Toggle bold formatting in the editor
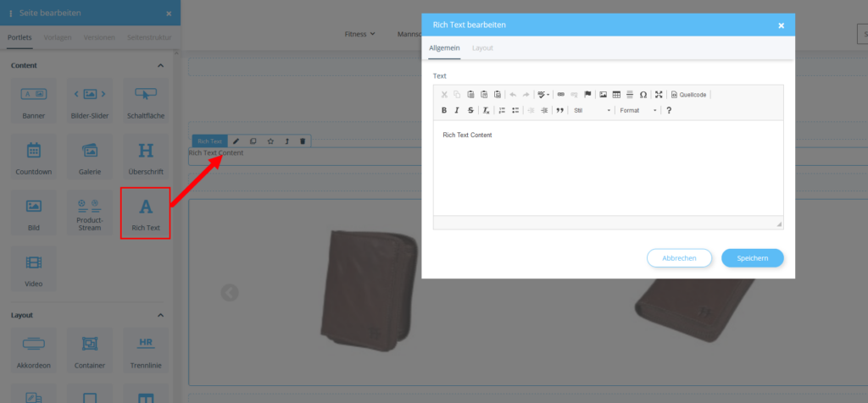The image size is (868, 403). [444, 110]
